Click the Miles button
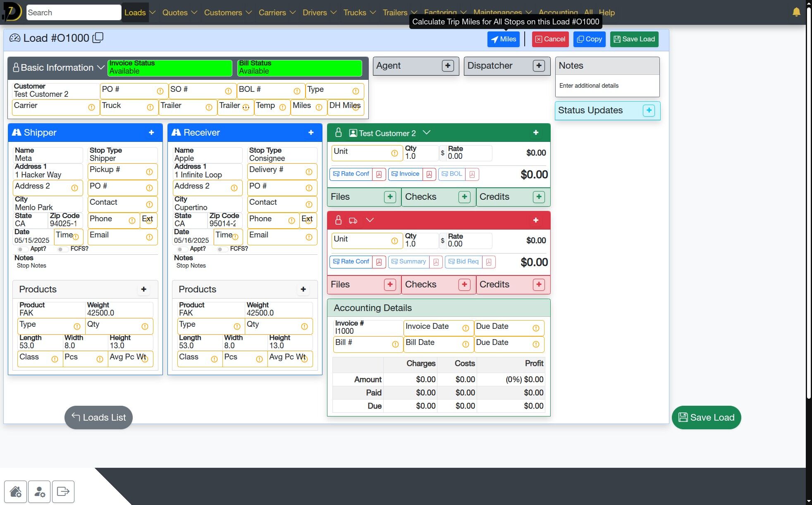The width and height of the screenshot is (812, 505). click(503, 39)
